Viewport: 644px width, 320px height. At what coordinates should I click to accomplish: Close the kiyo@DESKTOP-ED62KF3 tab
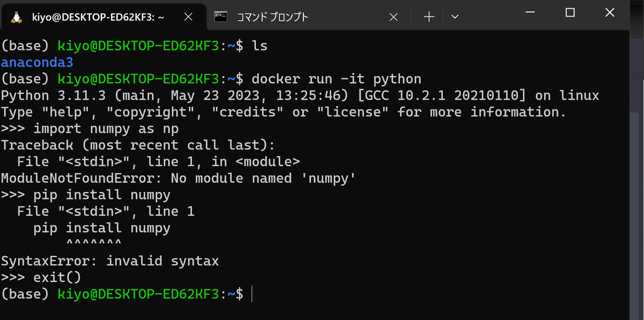pos(188,17)
